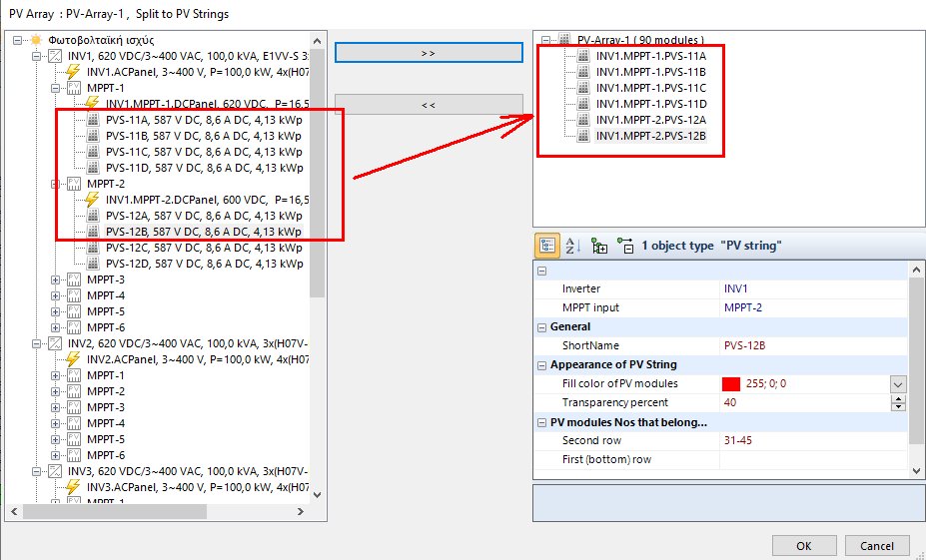Click the PV-Array-1 array icon in right tree
The image size is (926, 560).
[x=564, y=40]
